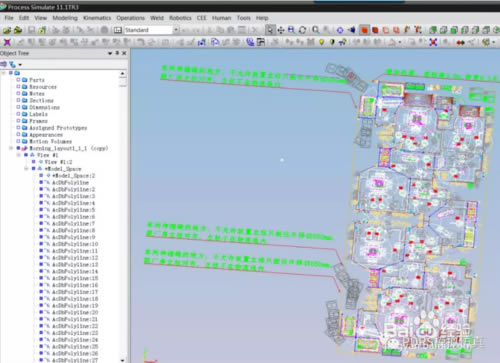This screenshot has height=363, width=500.
Task: Select the Motion Volumes folder
Action: click(50, 142)
